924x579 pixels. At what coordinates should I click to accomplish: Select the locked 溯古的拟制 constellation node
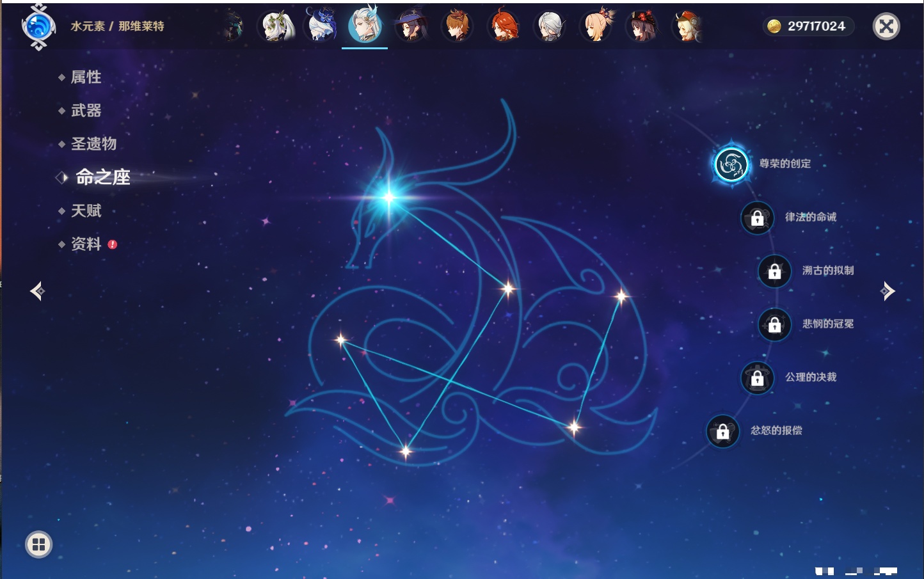(x=774, y=271)
